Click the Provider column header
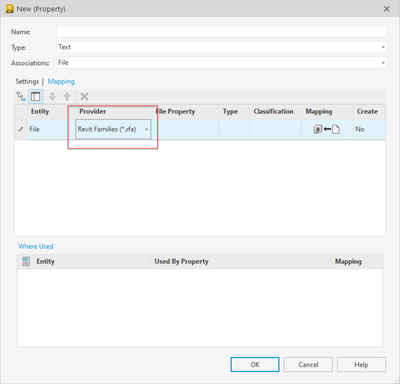Screen dimensions: 400x384 (112, 111)
